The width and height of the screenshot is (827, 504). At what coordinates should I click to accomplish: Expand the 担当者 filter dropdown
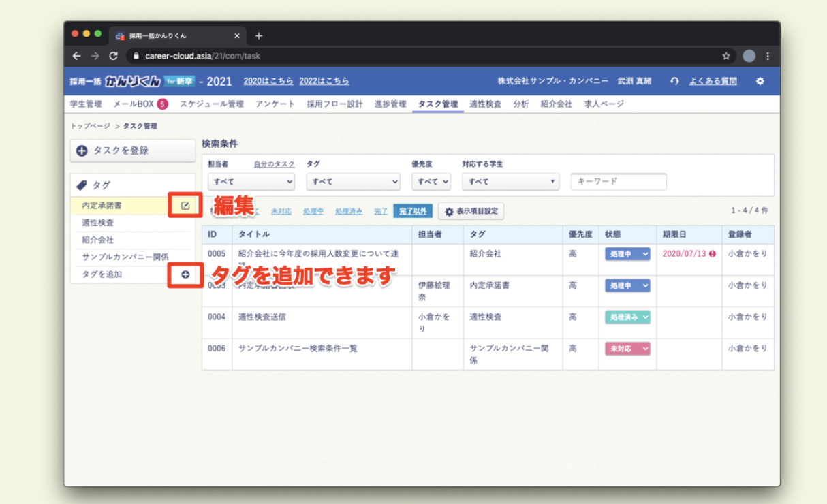[x=251, y=182]
